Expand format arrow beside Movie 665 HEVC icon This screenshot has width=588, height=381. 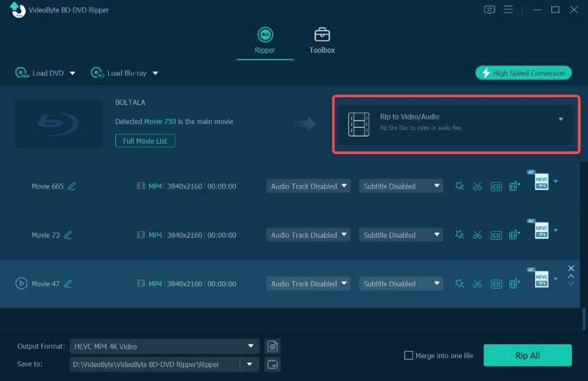pyautogui.click(x=556, y=182)
